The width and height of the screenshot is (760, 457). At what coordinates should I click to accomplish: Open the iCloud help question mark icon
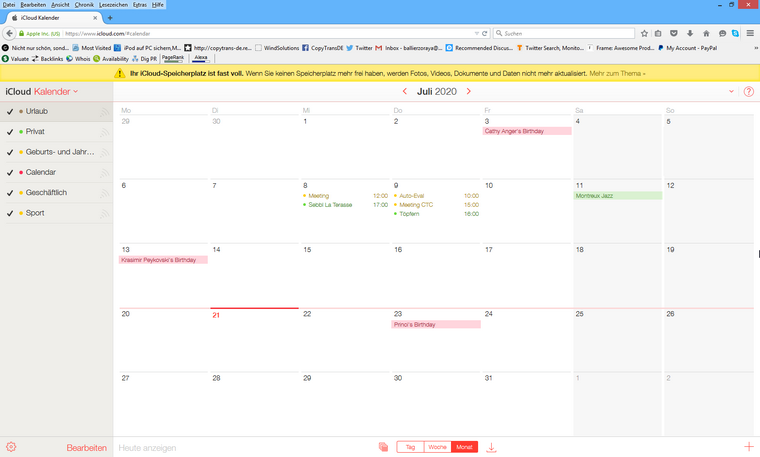pyautogui.click(x=748, y=92)
